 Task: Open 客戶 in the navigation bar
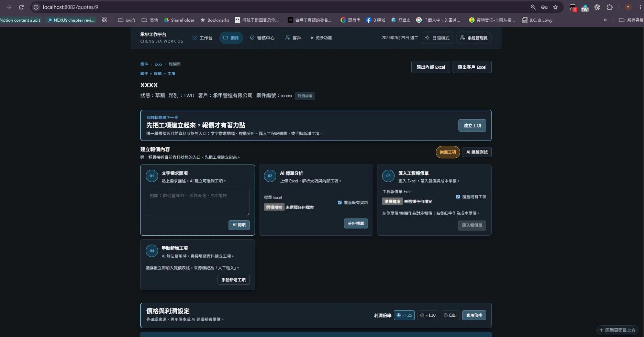click(x=293, y=38)
